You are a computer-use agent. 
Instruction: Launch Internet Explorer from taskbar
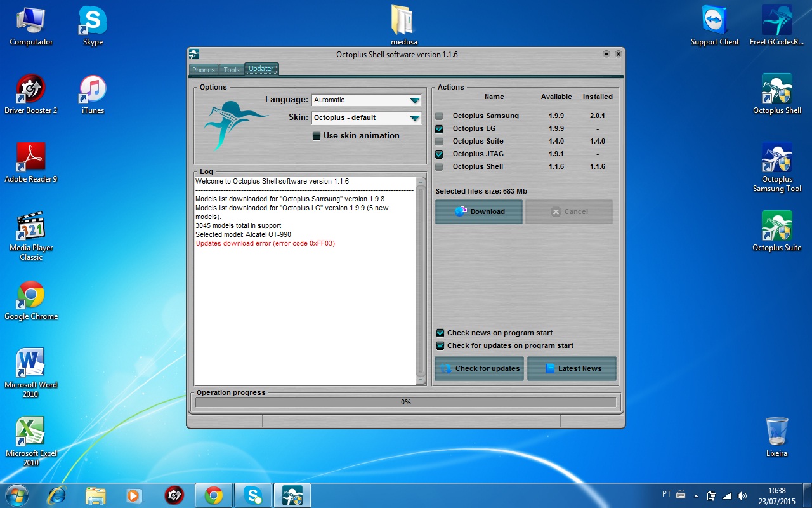[56, 495]
